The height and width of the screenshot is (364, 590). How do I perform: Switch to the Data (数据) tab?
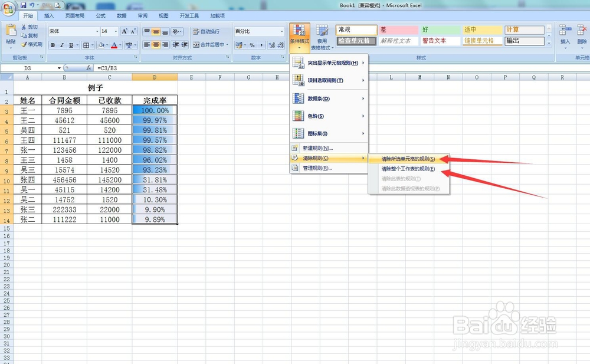pyautogui.click(x=122, y=16)
